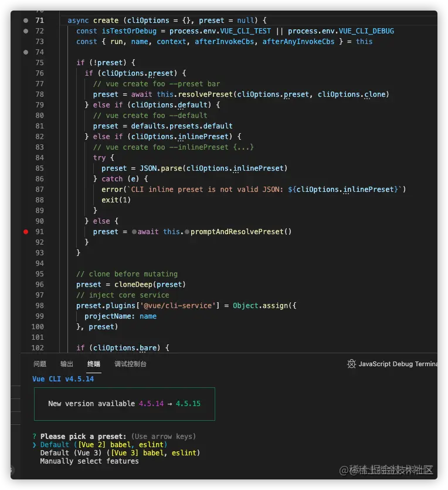Click 'cloneDeep(preset)' on line 96
Screen dimensions: 448x490
[150, 285]
